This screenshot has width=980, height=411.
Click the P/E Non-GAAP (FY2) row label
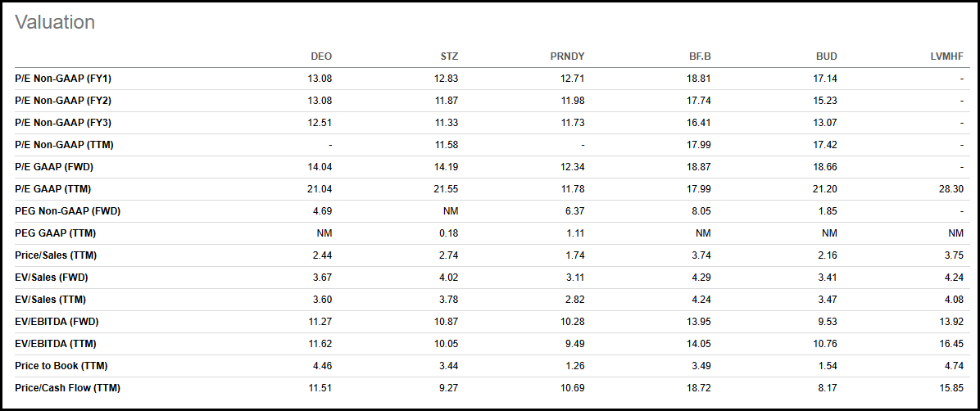coord(63,101)
